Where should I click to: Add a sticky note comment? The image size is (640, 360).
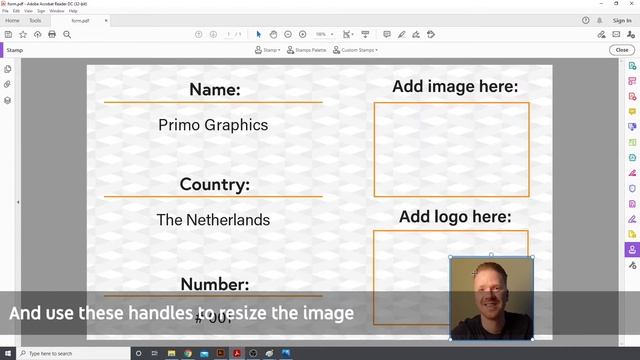387,35
